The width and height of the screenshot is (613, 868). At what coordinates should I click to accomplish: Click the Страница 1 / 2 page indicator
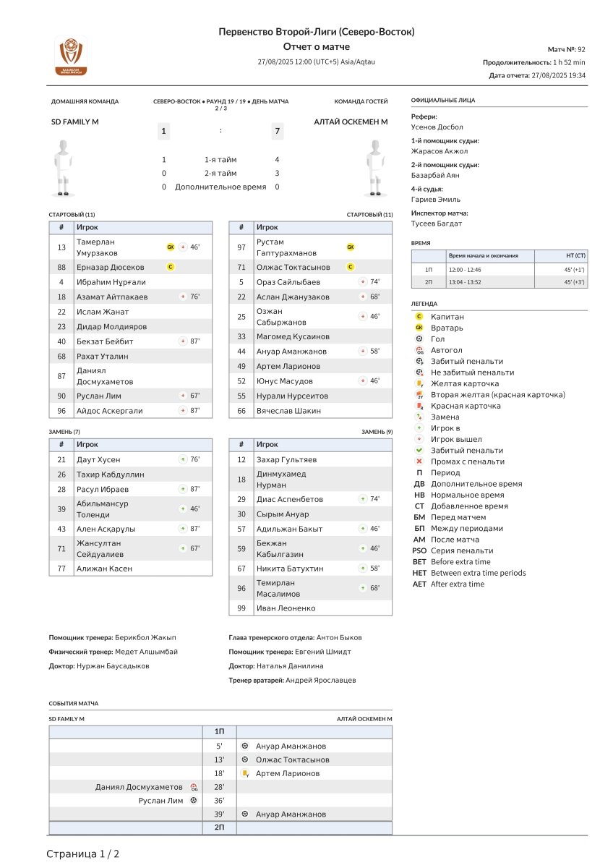(83, 854)
